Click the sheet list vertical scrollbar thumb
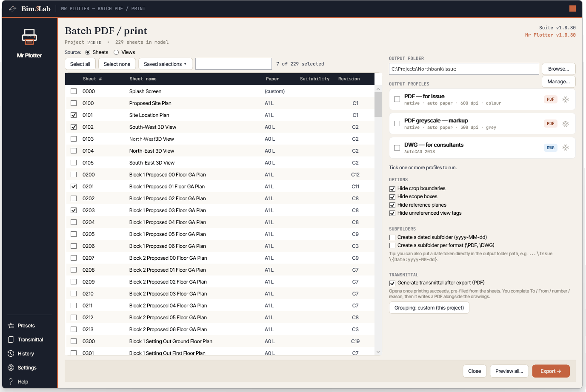The height and width of the screenshot is (392, 586). click(x=378, y=105)
